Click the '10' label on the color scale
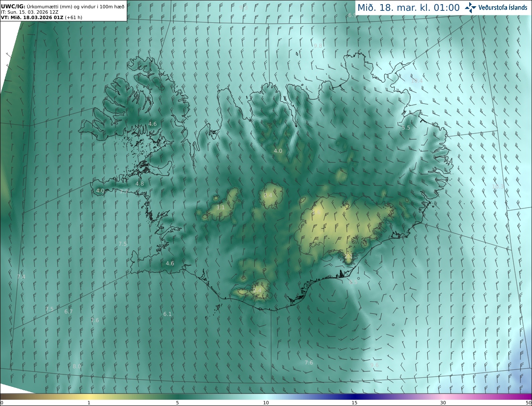 point(266,403)
